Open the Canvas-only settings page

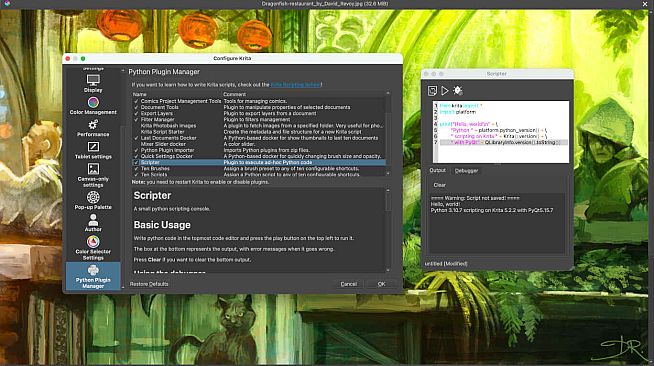[x=93, y=175]
